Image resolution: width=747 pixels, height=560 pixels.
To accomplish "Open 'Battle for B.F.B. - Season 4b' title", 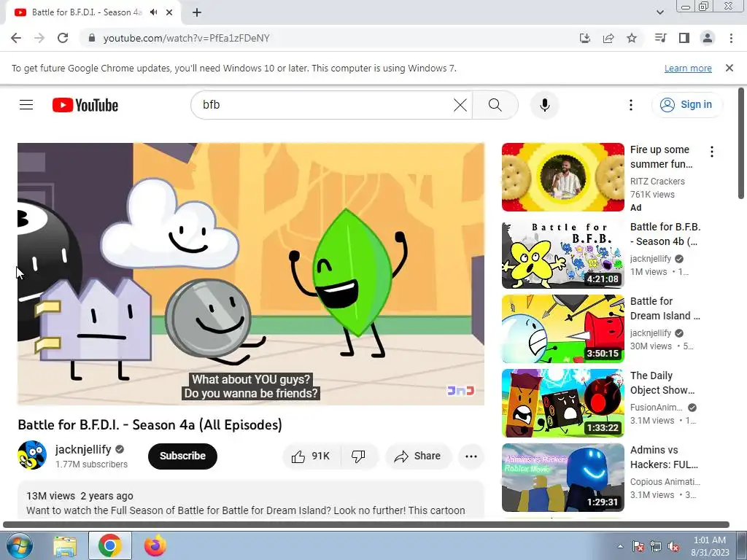I will 665,234.
